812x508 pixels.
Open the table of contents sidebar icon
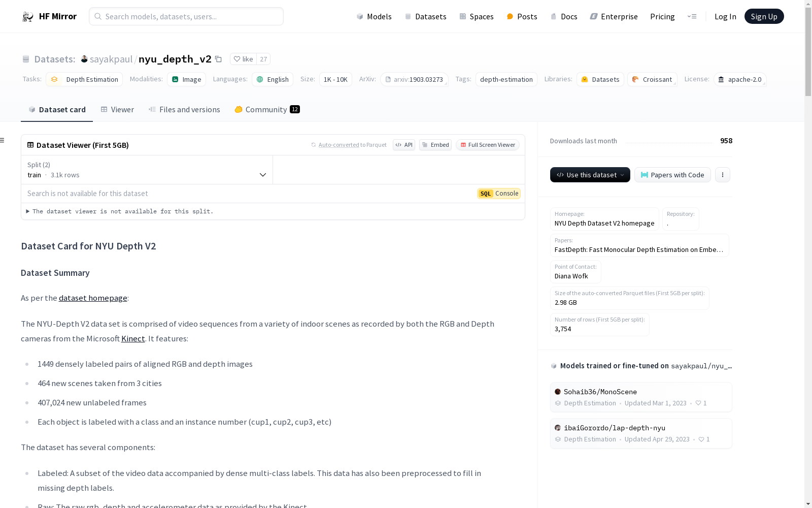pyautogui.click(x=3, y=140)
